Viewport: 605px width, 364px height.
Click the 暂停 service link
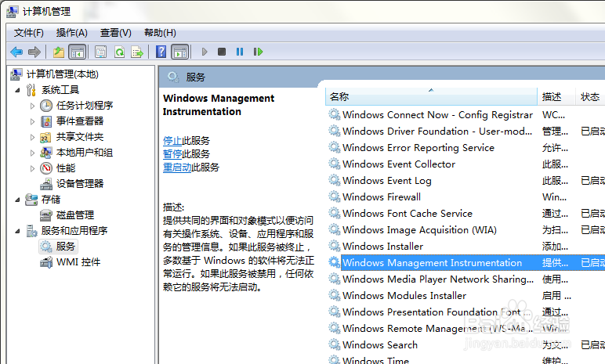[x=172, y=154]
